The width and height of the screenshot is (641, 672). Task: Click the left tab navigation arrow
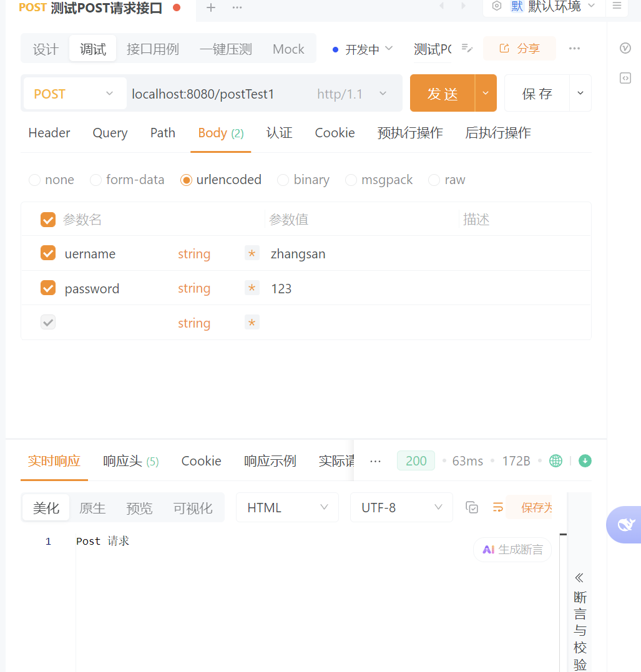click(442, 6)
